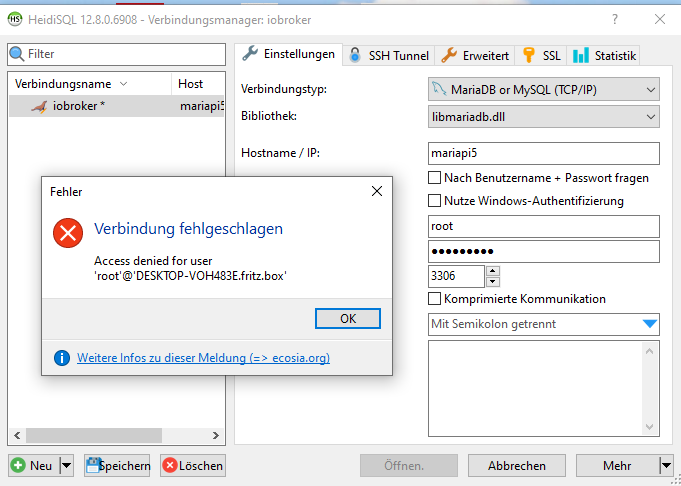Open dropdown arrow next to Neu button

(x=66, y=466)
